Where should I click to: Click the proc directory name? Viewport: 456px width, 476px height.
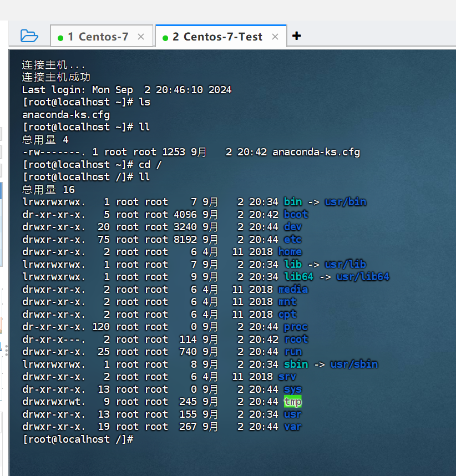point(295,327)
